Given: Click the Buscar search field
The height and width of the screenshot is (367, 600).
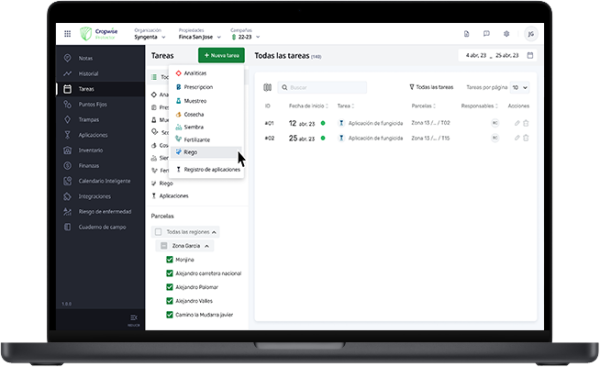Looking at the screenshot, I should [322, 88].
